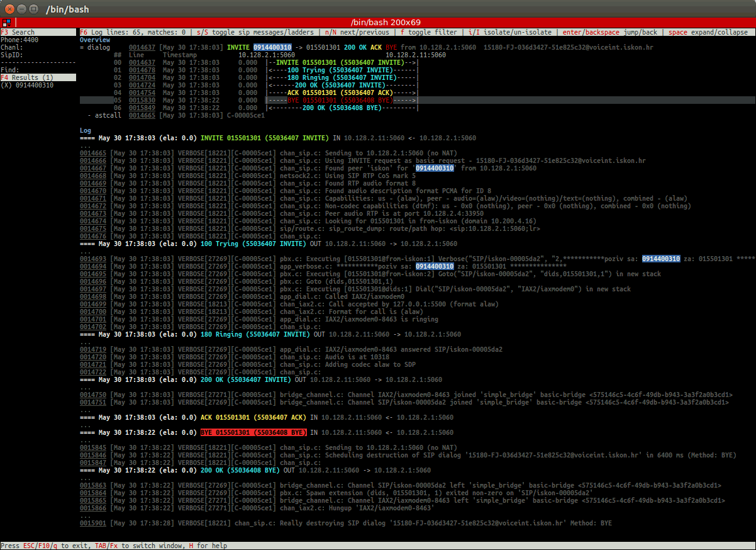Click the red-highlighted BYE header in Log

[253, 432]
